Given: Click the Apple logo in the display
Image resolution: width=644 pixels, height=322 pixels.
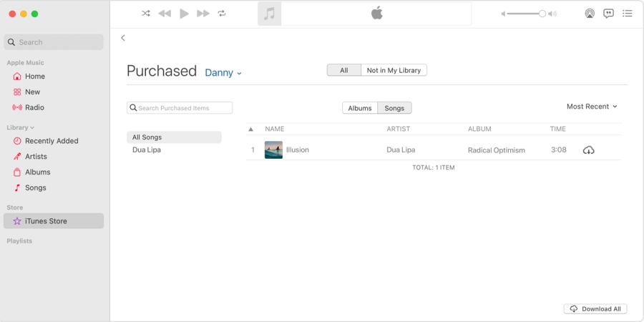Looking at the screenshot, I should [x=376, y=13].
